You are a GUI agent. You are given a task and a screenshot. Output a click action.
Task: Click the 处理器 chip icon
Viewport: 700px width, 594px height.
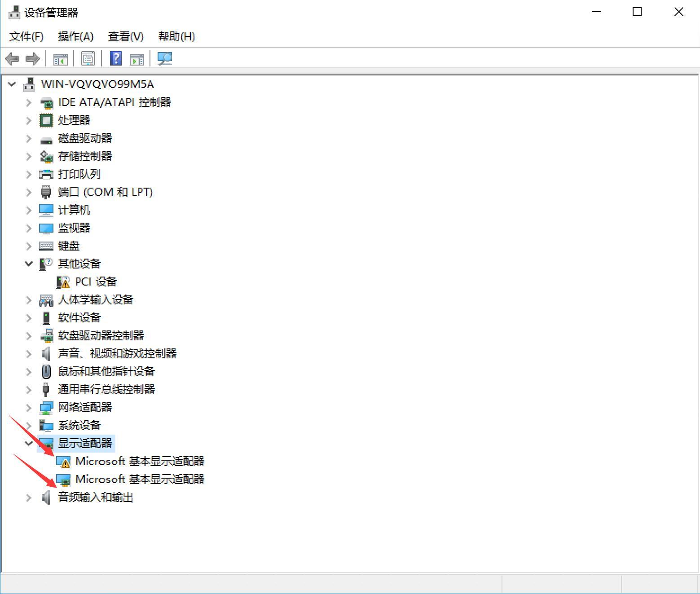pos(46,120)
